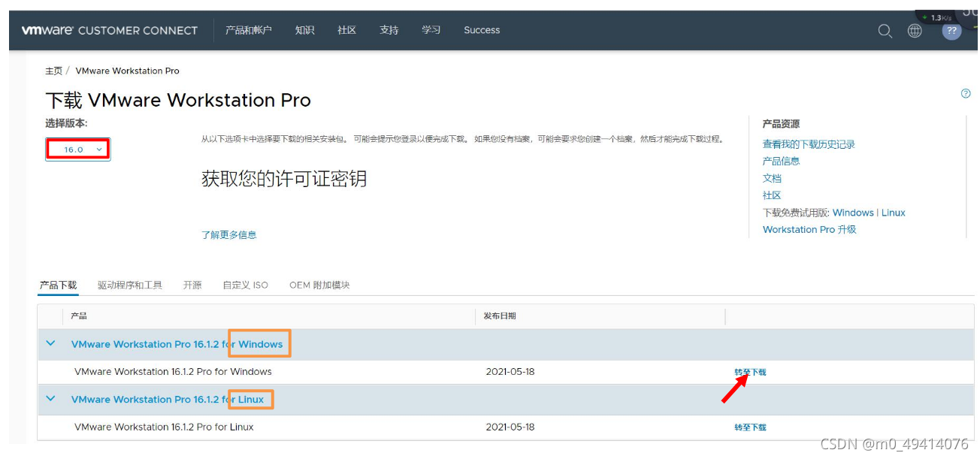Open the 支持 menu
Viewport: 980px width, 459px height.
(389, 30)
